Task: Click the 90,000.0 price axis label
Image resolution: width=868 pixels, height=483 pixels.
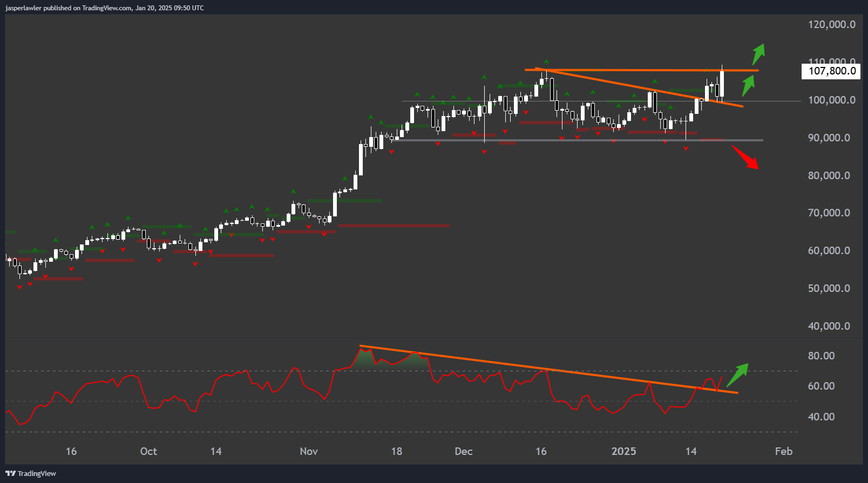Action: click(829, 138)
